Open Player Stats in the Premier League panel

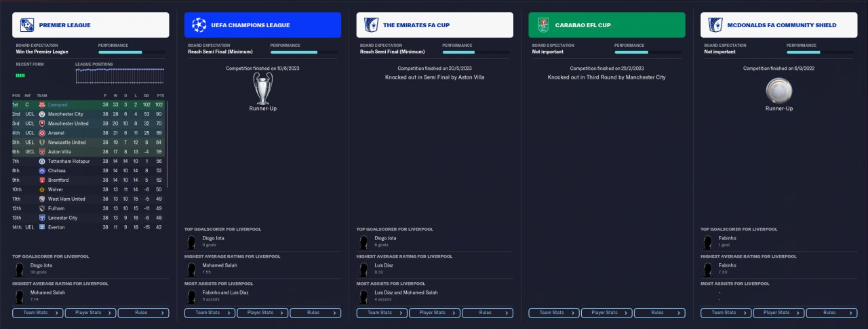pyautogui.click(x=90, y=313)
